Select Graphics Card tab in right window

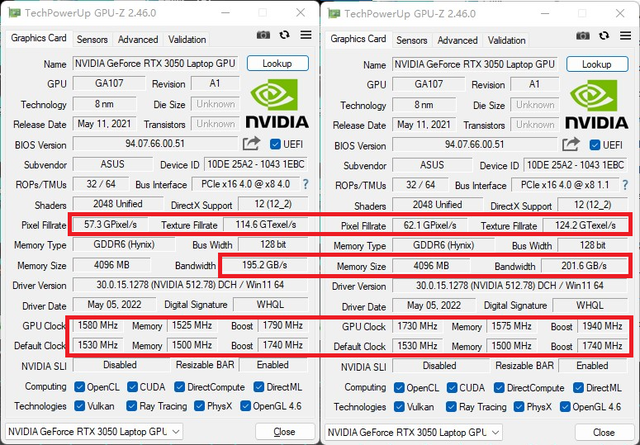point(358,39)
